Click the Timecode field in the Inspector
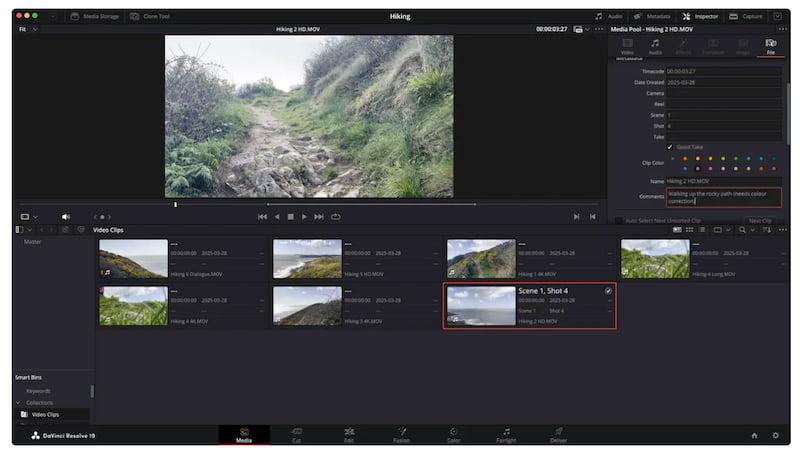This screenshot has width=800, height=454. pos(723,71)
